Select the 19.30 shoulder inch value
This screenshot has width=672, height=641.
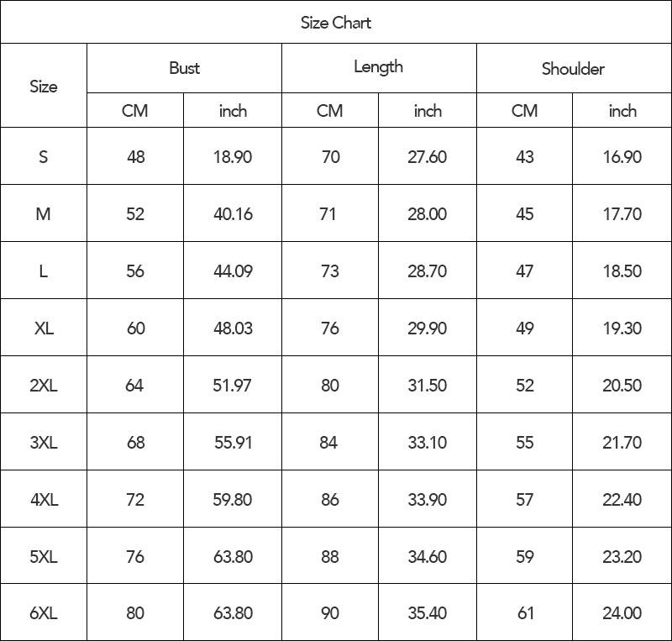tap(622, 328)
